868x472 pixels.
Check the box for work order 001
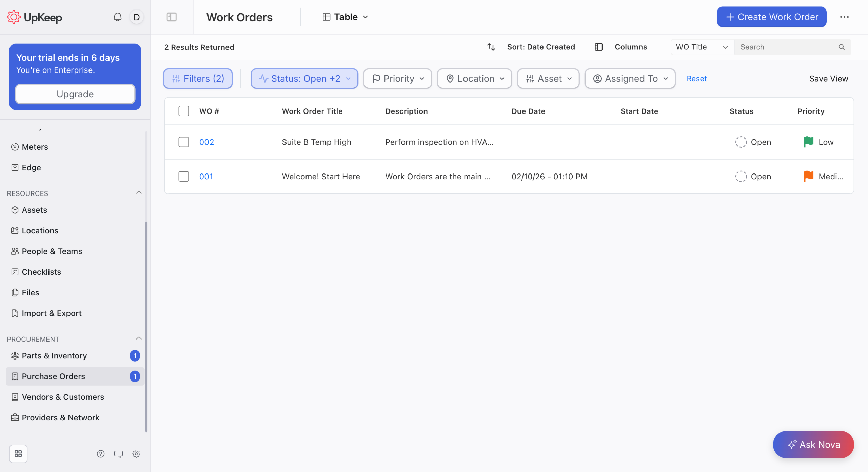183,177
